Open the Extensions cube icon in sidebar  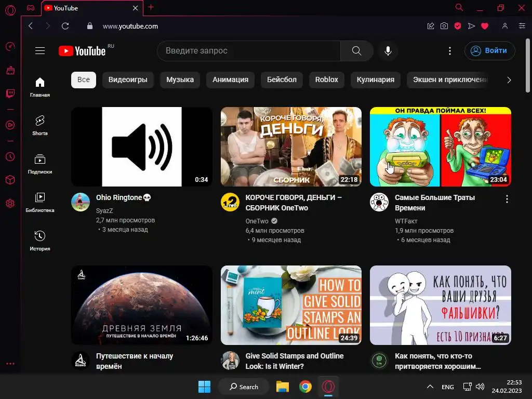(x=10, y=180)
